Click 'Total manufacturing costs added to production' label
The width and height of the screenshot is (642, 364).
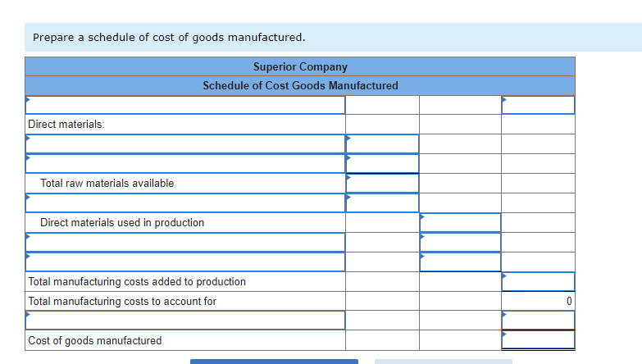[x=137, y=282]
